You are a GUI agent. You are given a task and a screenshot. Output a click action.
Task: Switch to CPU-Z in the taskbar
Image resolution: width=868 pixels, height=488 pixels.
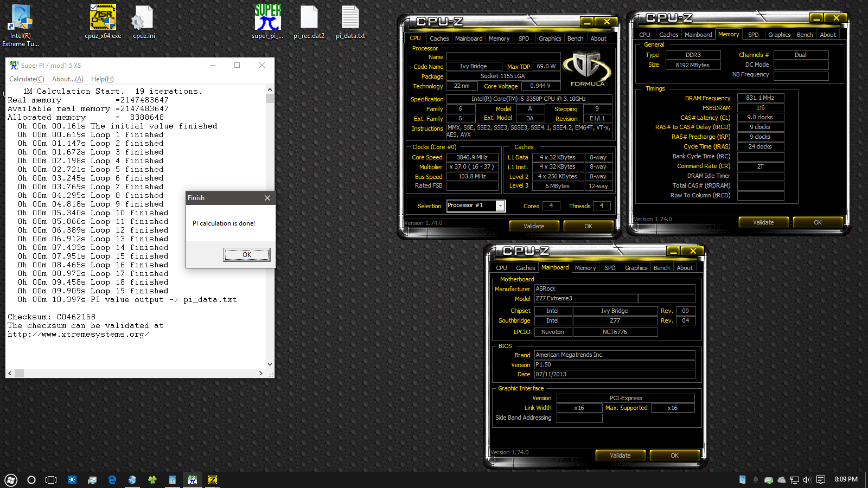[213, 480]
